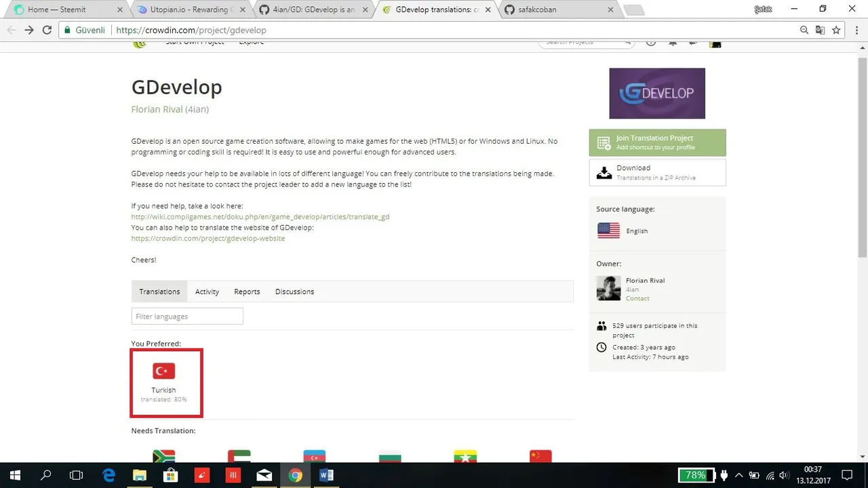Close the safakcoban tab

click(610, 10)
